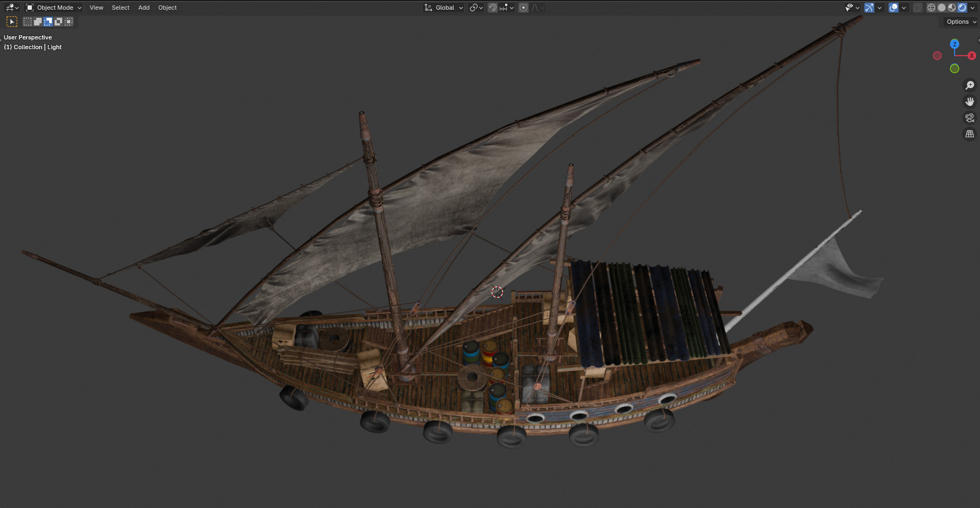Open the shading options dropdown arrow

click(x=972, y=8)
